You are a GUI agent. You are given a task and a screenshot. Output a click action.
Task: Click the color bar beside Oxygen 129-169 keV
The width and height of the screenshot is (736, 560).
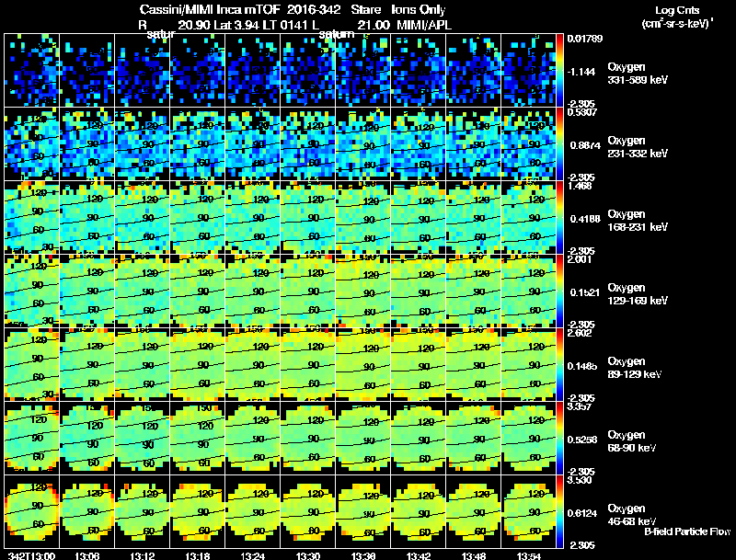[559, 291]
